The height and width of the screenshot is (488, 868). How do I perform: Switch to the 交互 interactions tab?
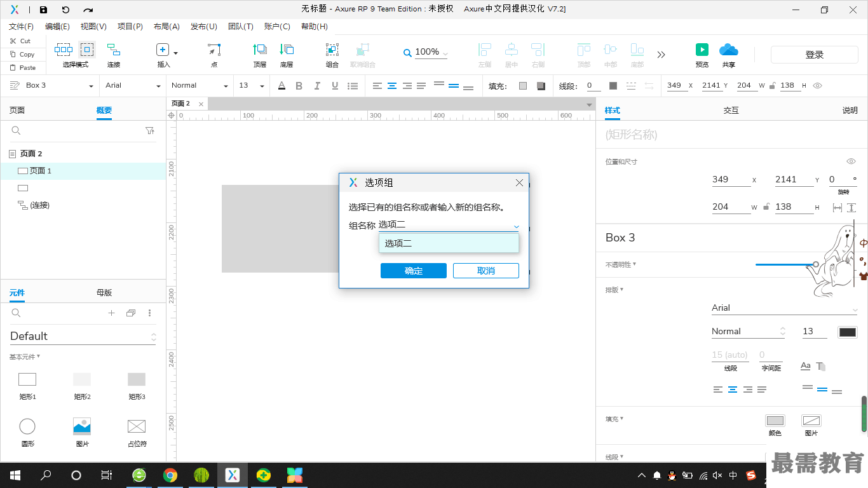731,110
